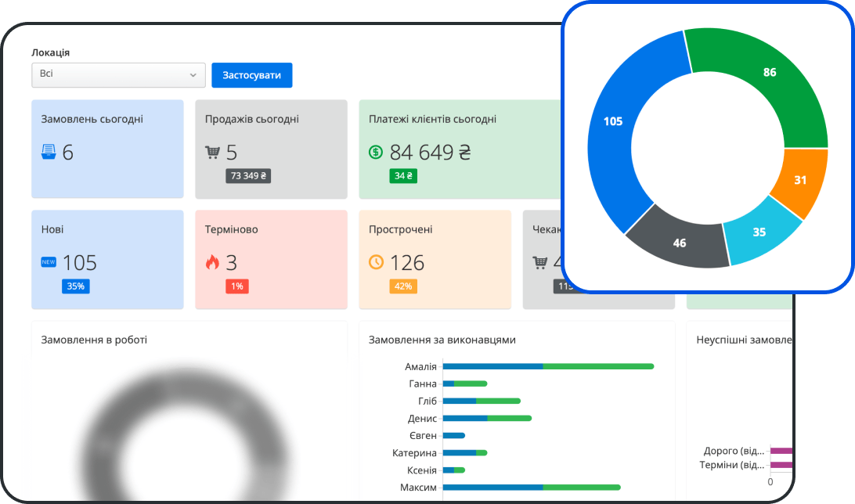Select the blue donut segment labeled 105
The height and width of the screenshot is (504, 855).
[613, 121]
